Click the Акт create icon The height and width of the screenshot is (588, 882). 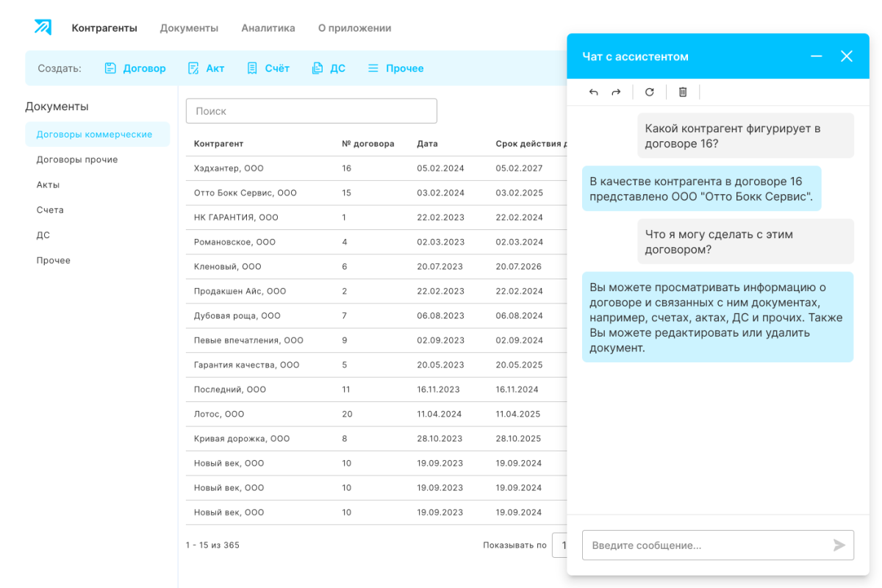(193, 68)
